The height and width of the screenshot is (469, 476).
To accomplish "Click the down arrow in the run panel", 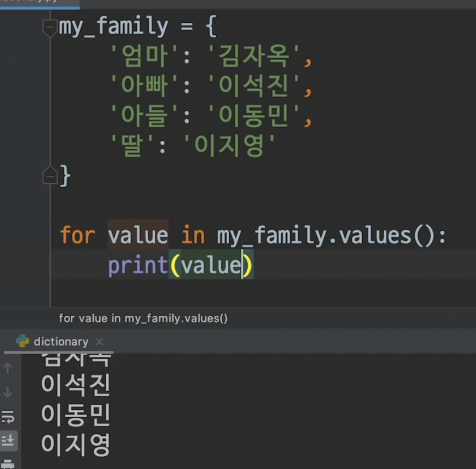I will pyautogui.click(x=8, y=392).
